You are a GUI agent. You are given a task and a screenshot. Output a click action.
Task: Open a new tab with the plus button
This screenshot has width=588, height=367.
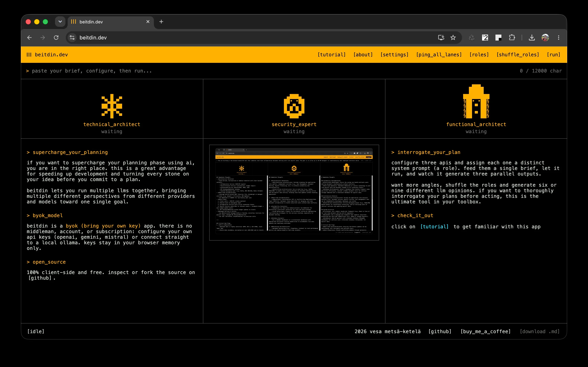[161, 22]
